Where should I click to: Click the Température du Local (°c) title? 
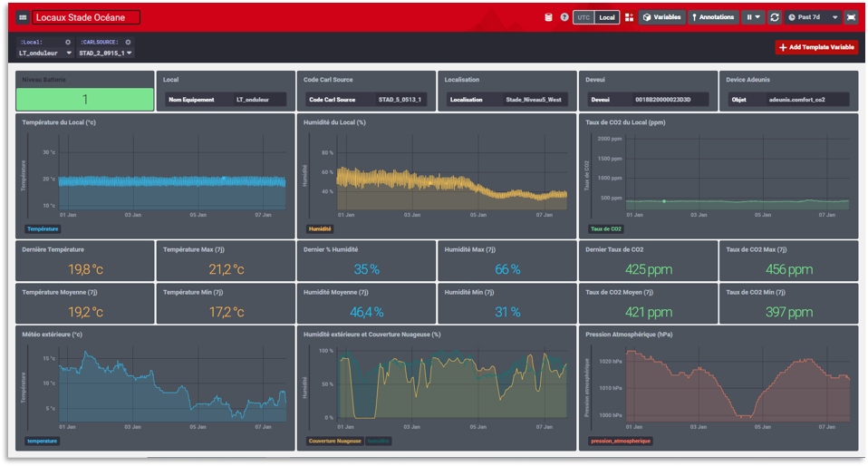59,122
